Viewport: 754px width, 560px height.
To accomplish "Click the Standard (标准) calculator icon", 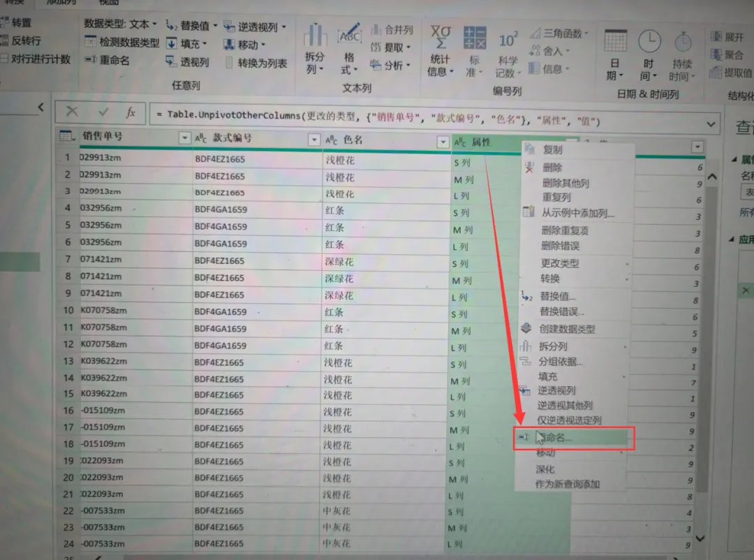I will (474, 38).
